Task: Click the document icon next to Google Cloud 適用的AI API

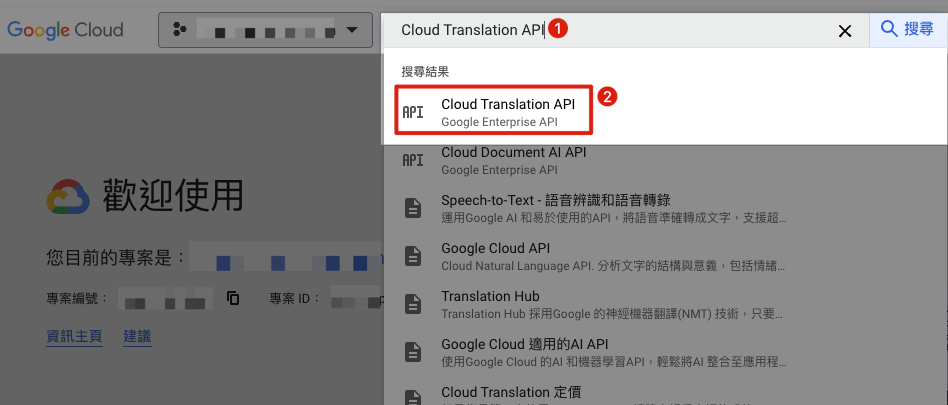Action: (x=413, y=352)
